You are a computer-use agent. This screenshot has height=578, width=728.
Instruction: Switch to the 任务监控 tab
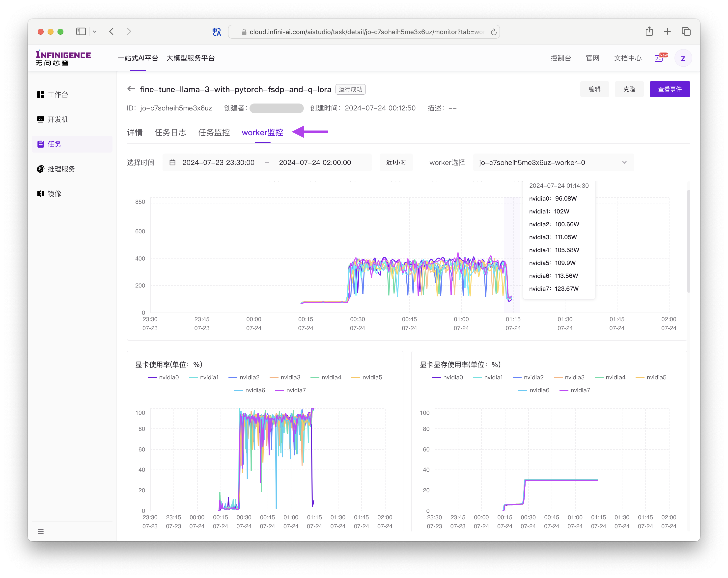pos(214,132)
